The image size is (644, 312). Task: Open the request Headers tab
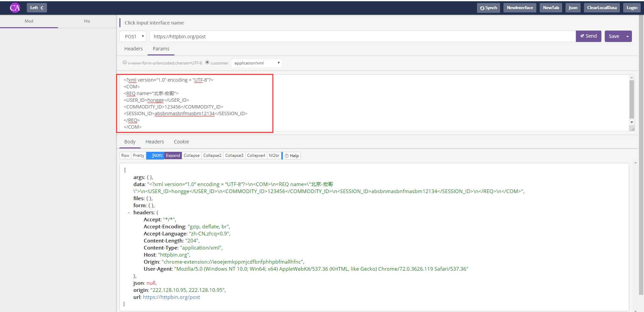(x=133, y=49)
